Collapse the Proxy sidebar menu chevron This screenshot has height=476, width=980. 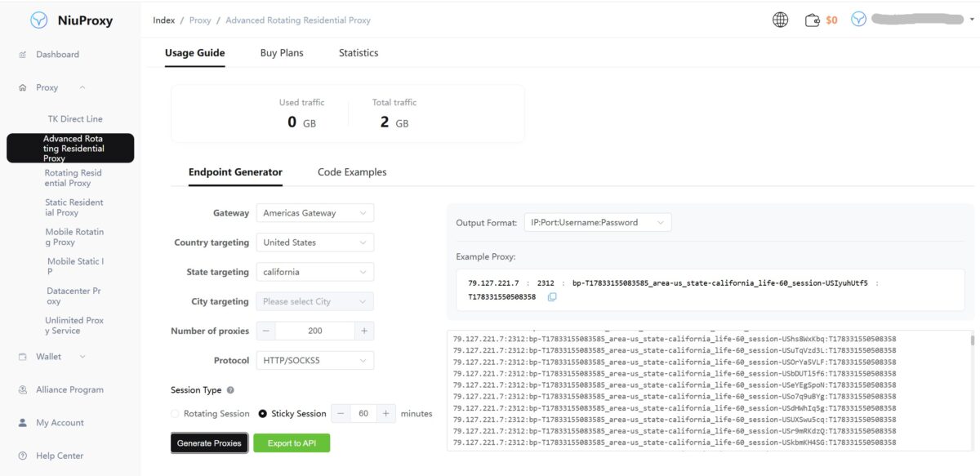click(82, 87)
